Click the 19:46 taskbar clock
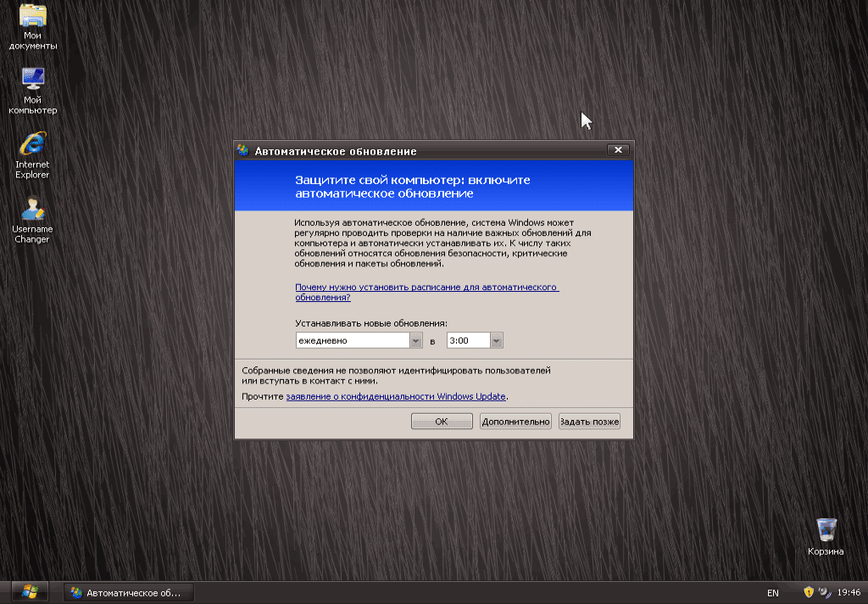This screenshot has width=868, height=604. [x=849, y=592]
